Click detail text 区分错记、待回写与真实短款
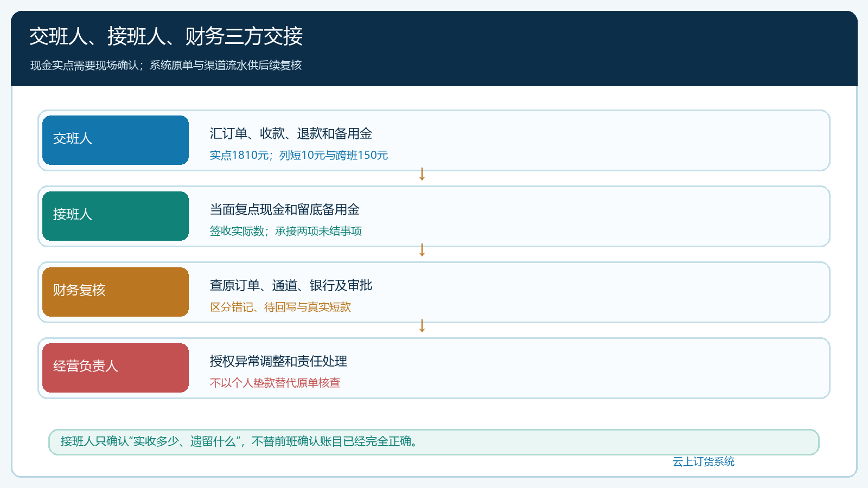The height and width of the screenshot is (488, 868). tap(280, 307)
